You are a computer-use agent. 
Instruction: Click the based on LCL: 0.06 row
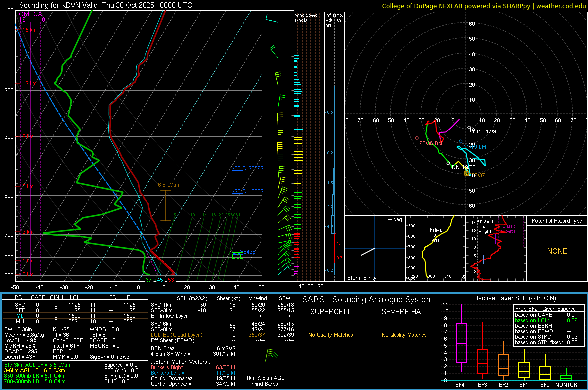tap(546, 320)
